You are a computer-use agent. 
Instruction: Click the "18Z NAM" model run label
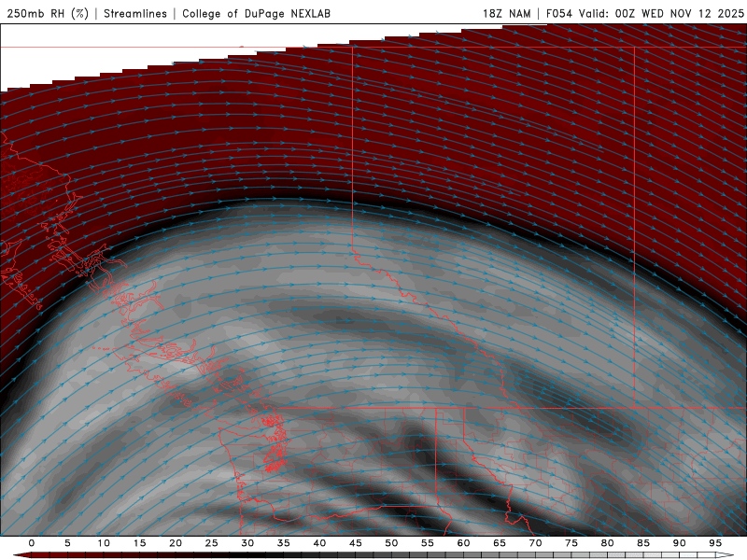[506, 13]
